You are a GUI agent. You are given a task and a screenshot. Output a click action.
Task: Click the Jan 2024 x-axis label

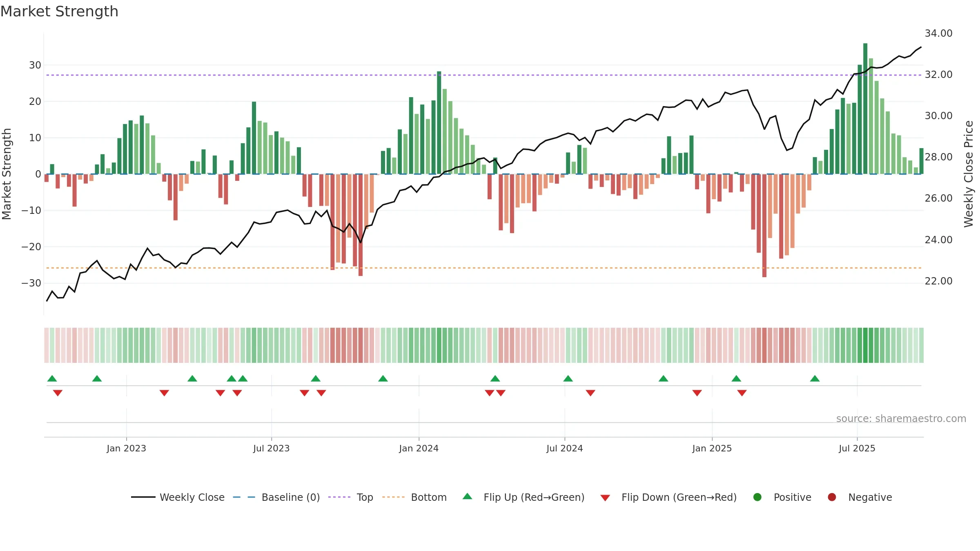[x=419, y=448]
